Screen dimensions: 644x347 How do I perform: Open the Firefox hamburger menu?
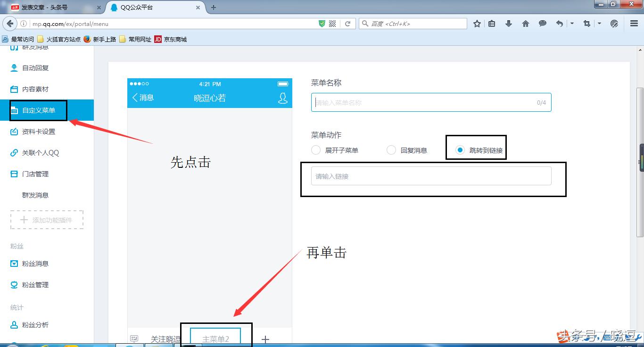(x=633, y=23)
